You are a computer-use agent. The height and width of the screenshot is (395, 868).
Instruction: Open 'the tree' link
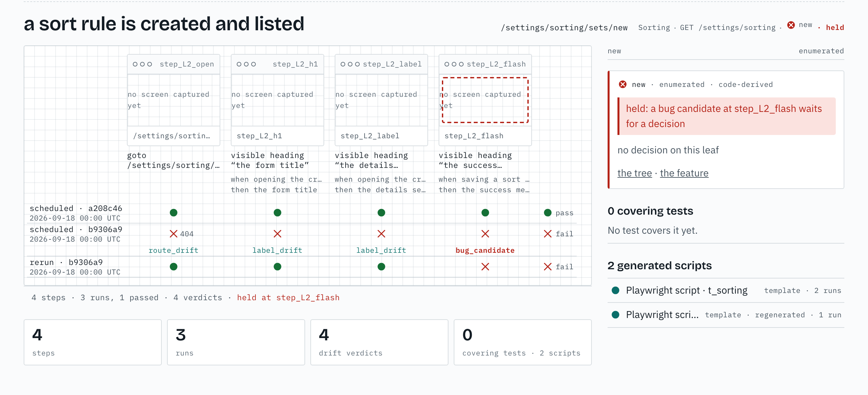pos(635,173)
